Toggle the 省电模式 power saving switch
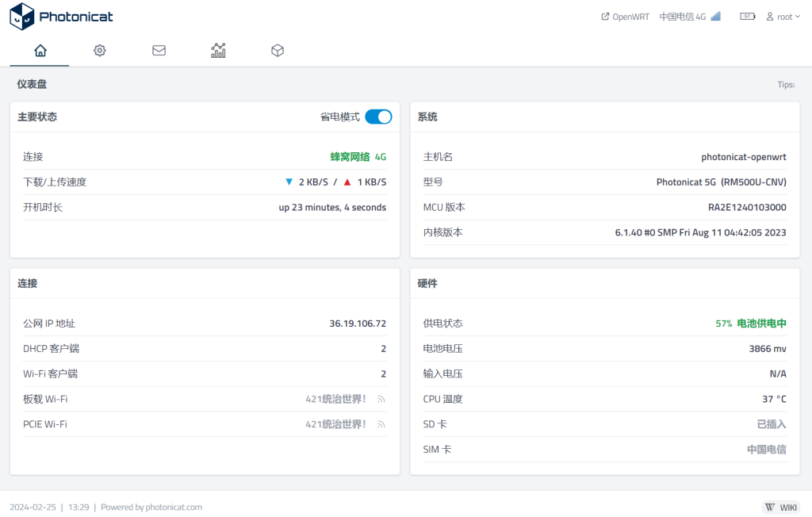 378,117
